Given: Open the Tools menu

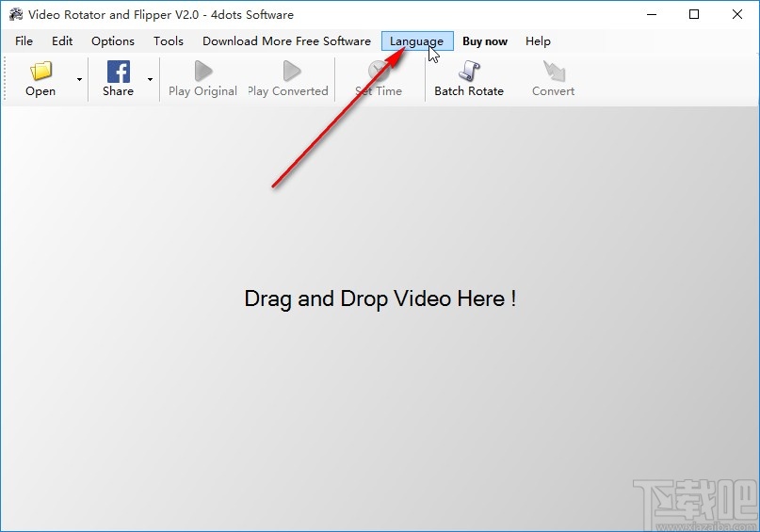Looking at the screenshot, I should (x=169, y=41).
